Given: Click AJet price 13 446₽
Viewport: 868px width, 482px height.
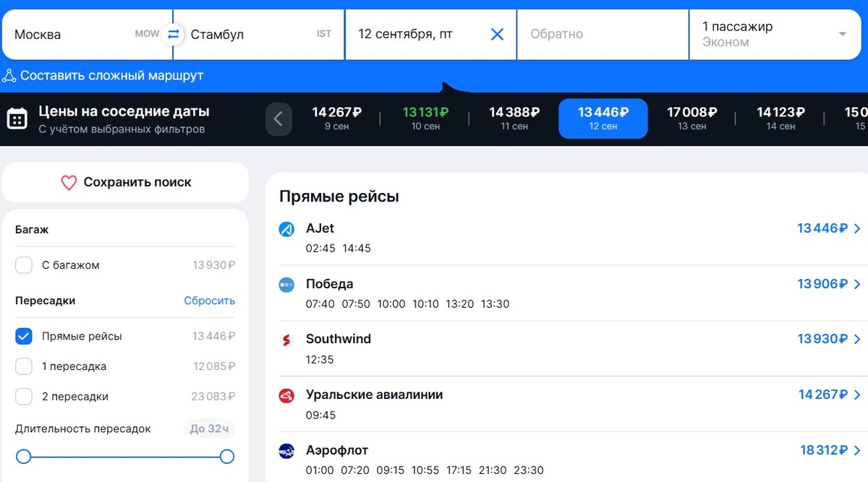Looking at the screenshot, I should pos(822,228).
